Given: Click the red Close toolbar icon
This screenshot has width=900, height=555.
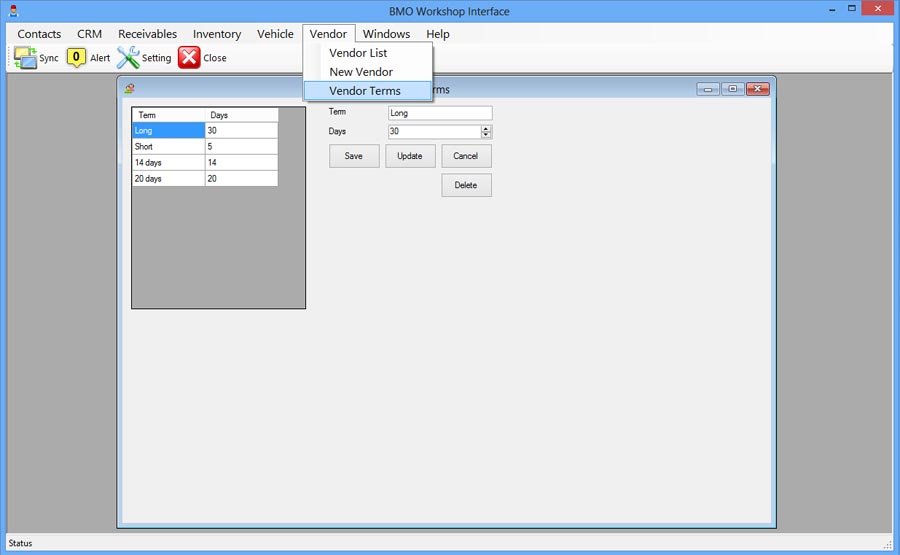Looking at the screenshot, I should coord(189,57).
